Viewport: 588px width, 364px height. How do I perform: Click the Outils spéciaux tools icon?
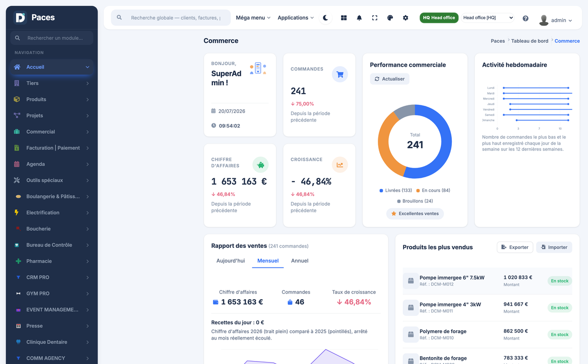click(x=17, y=180)
